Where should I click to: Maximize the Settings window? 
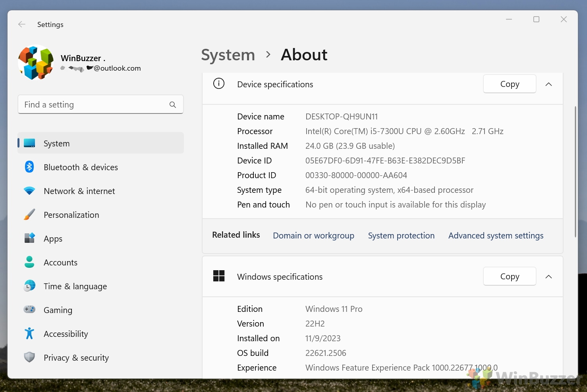[536, 19]
